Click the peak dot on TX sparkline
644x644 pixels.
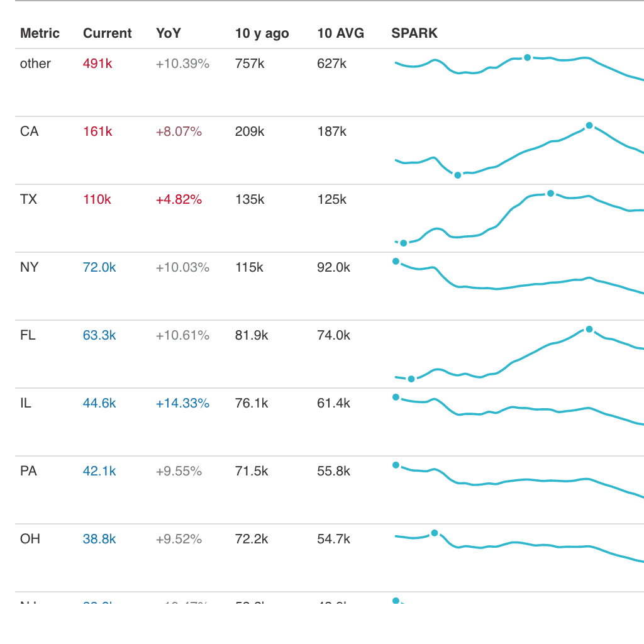point(551,194)
